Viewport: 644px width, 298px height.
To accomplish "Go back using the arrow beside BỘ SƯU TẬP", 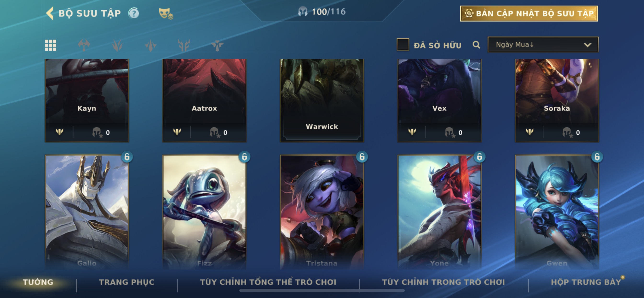I will (x=50, y=13).
